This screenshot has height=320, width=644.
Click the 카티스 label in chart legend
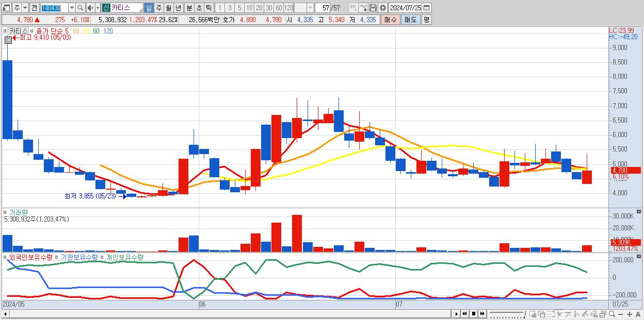click(x=19, y=31)
